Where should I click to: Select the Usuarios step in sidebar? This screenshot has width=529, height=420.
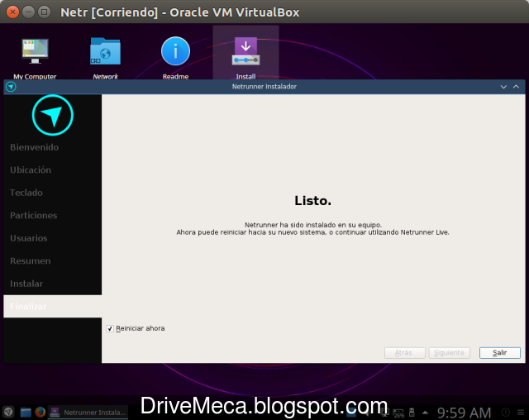52,238
